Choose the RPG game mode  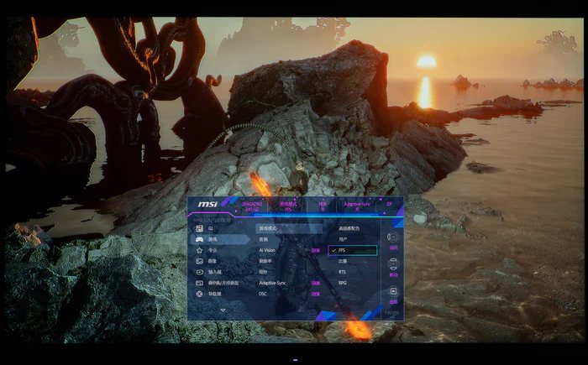pos(342,283)
